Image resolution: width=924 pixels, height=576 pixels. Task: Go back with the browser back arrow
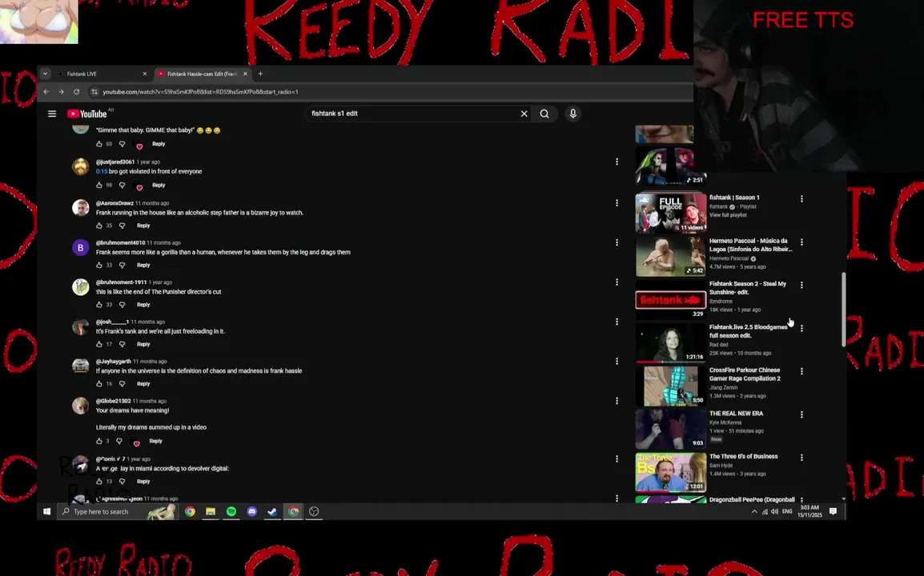point(46,92)
